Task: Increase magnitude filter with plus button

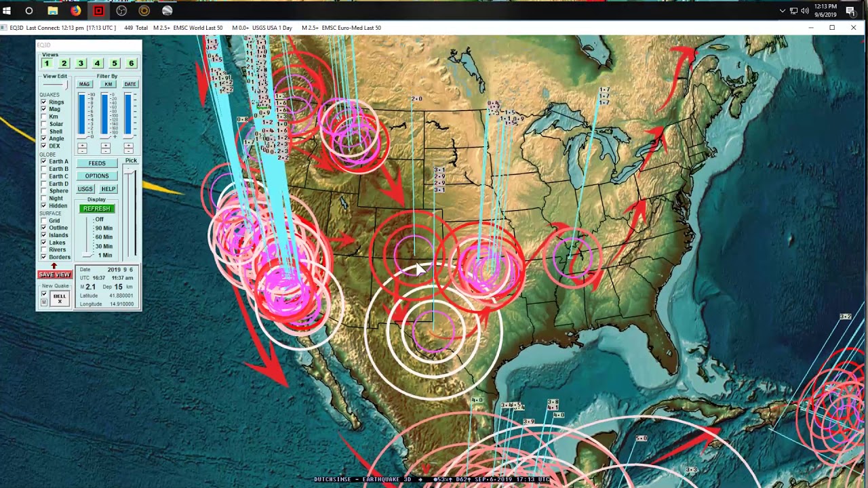Action: 83,145
